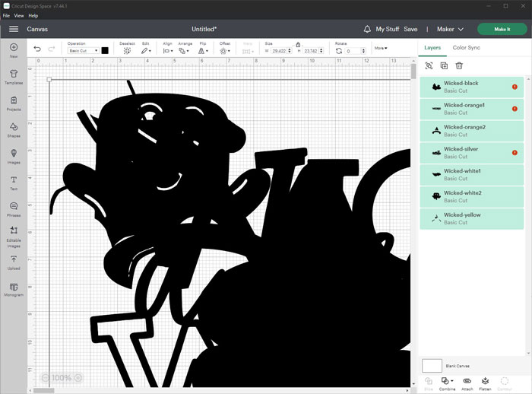Click the Save link
532x394 pixels.
[410, 29]
